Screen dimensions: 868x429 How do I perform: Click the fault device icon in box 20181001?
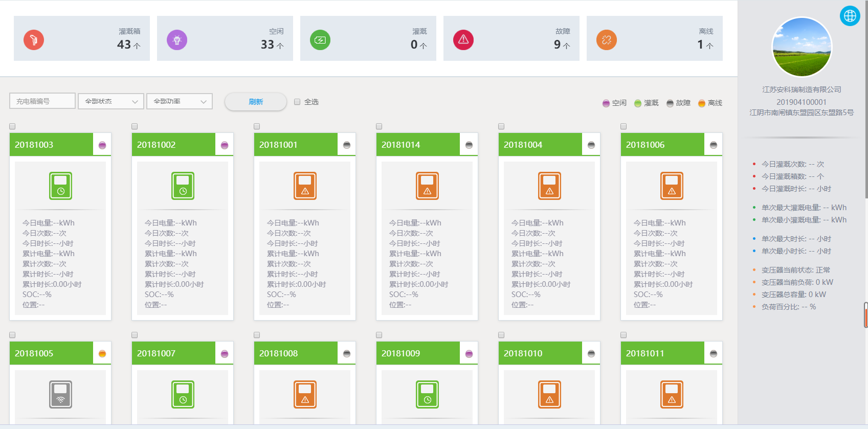pos(305,186)
